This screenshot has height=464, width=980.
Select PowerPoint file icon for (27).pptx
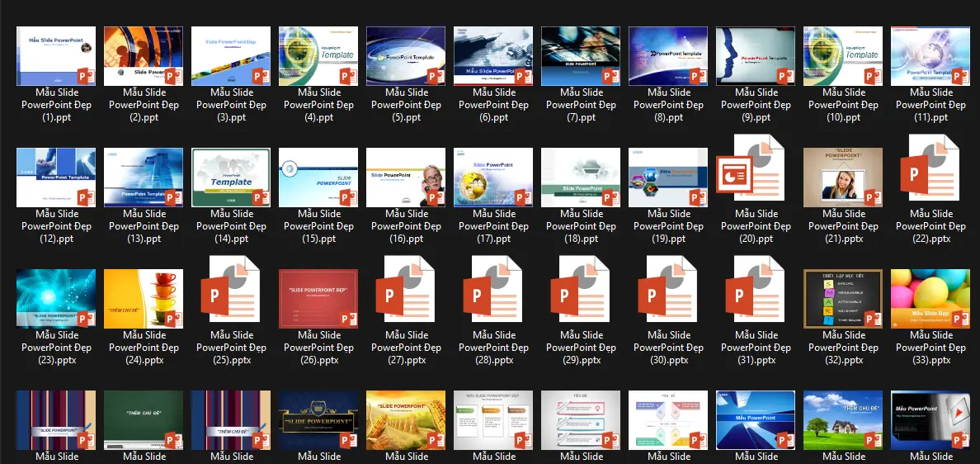pyautogui.click(x=405, y=290)
